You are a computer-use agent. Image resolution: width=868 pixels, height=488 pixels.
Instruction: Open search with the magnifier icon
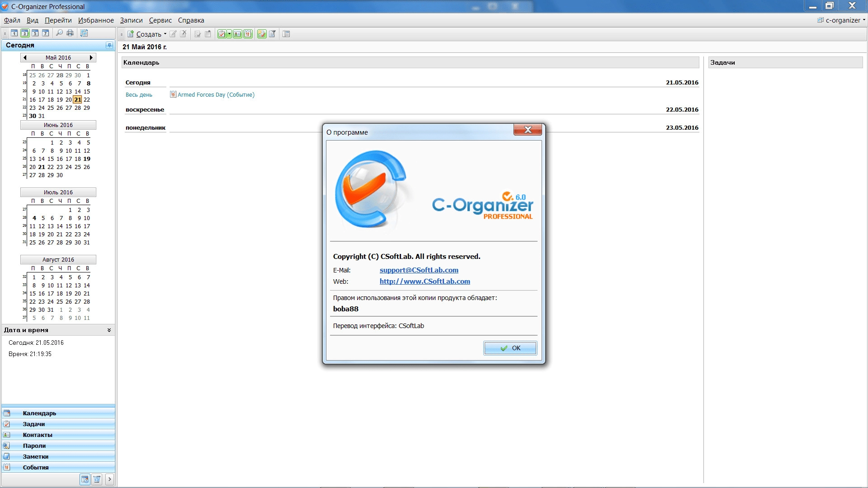click(59, 33)
